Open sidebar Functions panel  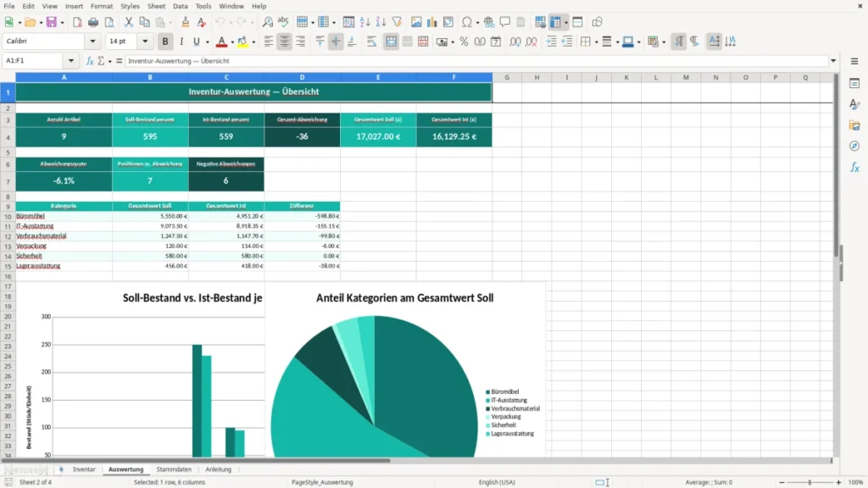pos(854,167)
